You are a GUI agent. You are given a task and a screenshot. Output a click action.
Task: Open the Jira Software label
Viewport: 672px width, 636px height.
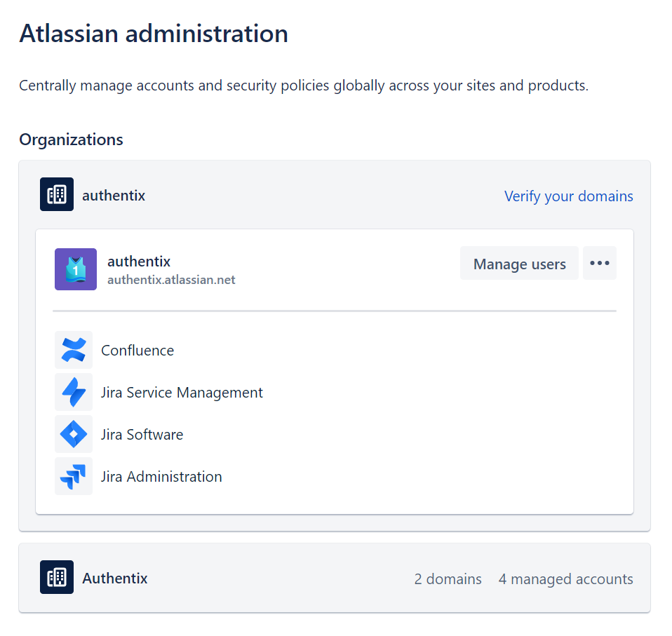click(x=142, y=434)
